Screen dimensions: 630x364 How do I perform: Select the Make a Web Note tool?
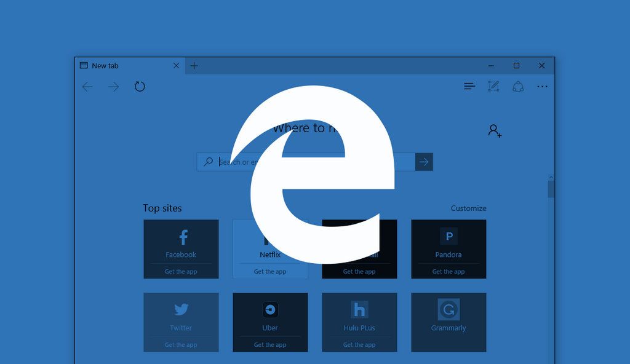pos(493,86)
